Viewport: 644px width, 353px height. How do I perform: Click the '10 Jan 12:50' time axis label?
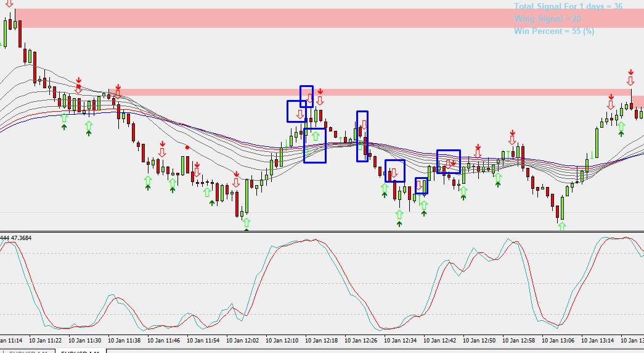(x=479, y=341)
